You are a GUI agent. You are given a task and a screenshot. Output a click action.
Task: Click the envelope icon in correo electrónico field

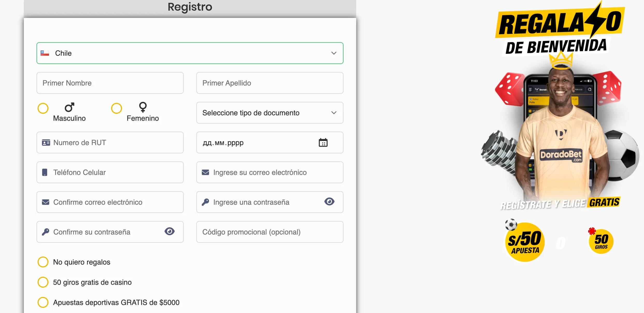click(205, 172)
